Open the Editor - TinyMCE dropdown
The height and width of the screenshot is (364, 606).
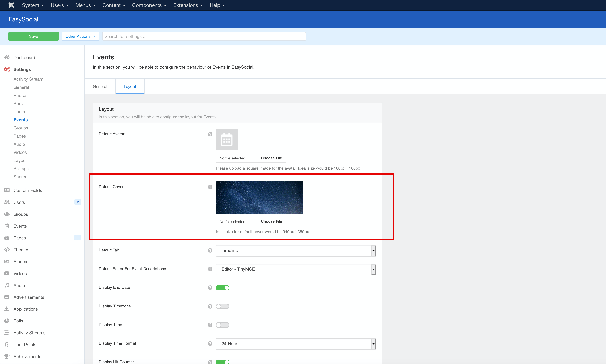(x=296, y=269)
